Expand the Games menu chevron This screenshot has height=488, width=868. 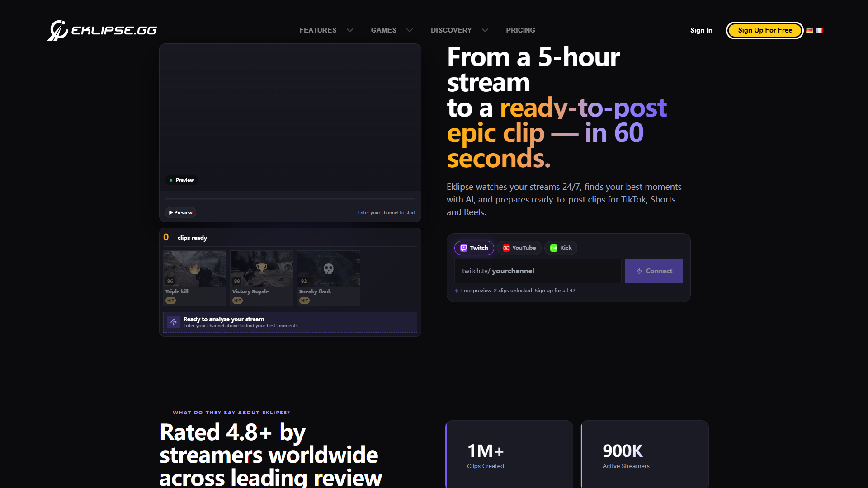coord(410,30)
